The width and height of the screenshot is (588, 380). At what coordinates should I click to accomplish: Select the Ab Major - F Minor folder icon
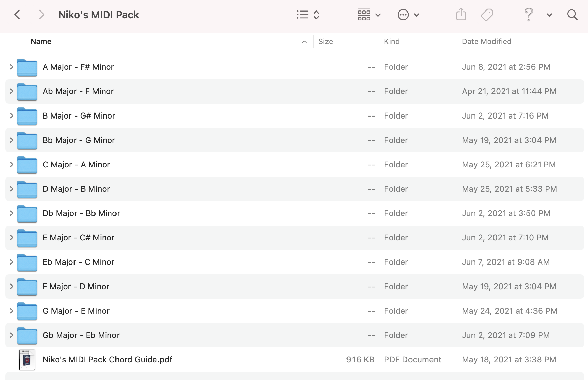pos(27,92)
